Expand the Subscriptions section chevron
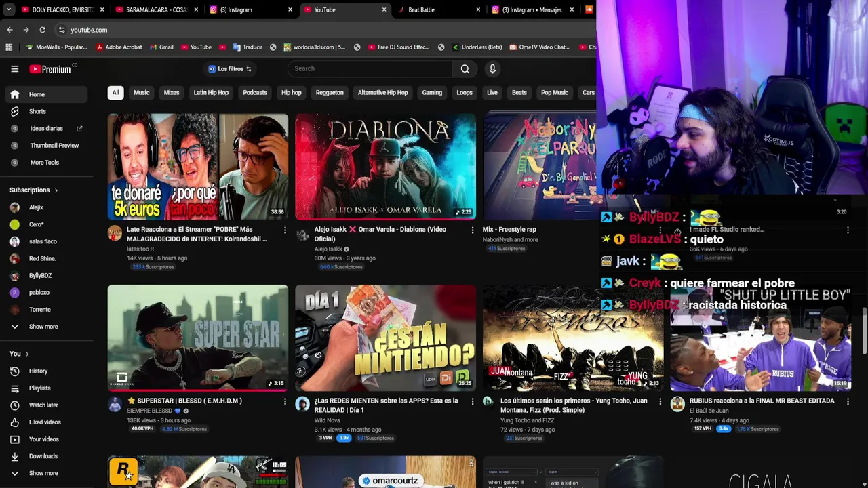Viewport: 868px width, 488px height. [56, 190]
